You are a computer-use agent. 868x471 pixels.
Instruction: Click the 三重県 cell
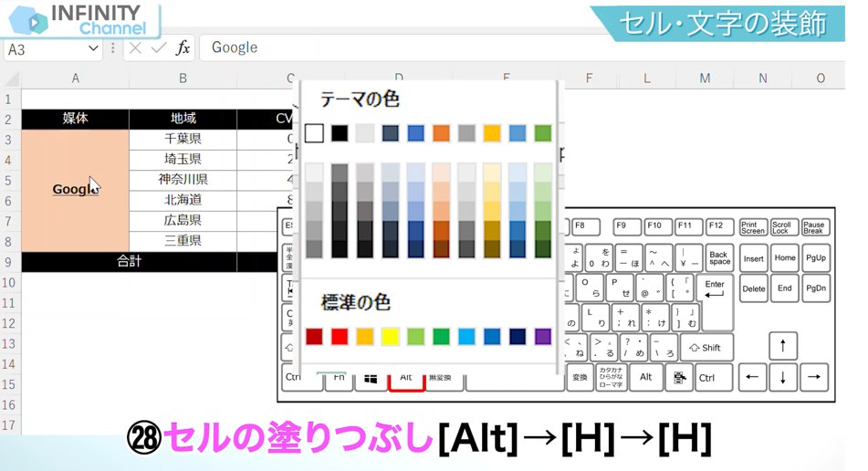pyautogui.click(x=183, y=241)
